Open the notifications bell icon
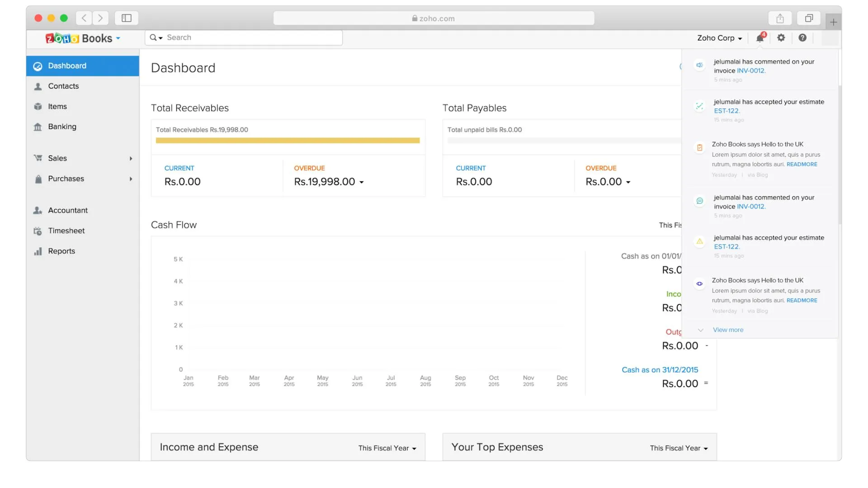 tap(760, 38)
